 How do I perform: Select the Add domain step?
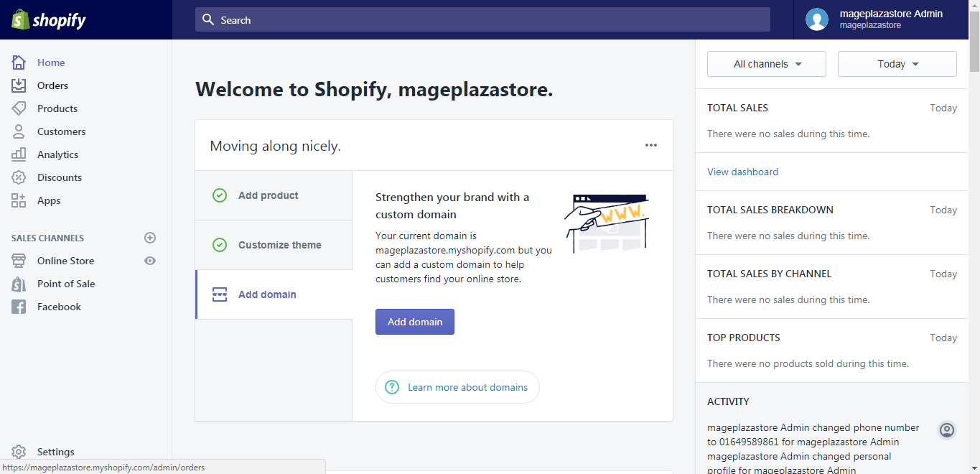(274, 294)
